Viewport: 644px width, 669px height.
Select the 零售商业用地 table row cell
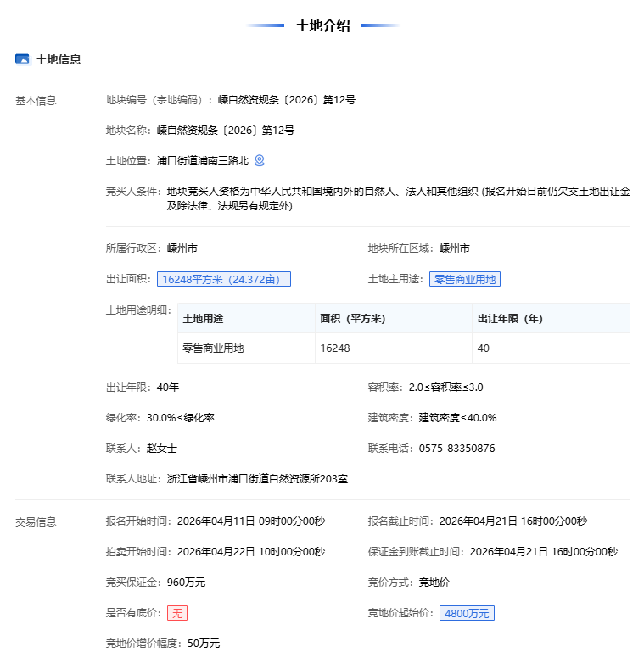(x=213, y=348)
